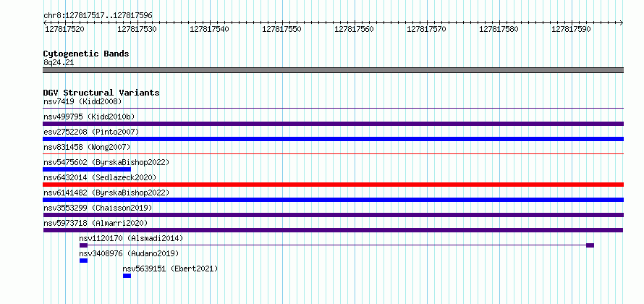Open variant nsv5475602 (ByrskaBishop2022) label
This screenshot has width=644, height=304.
[x=106, y=162]
